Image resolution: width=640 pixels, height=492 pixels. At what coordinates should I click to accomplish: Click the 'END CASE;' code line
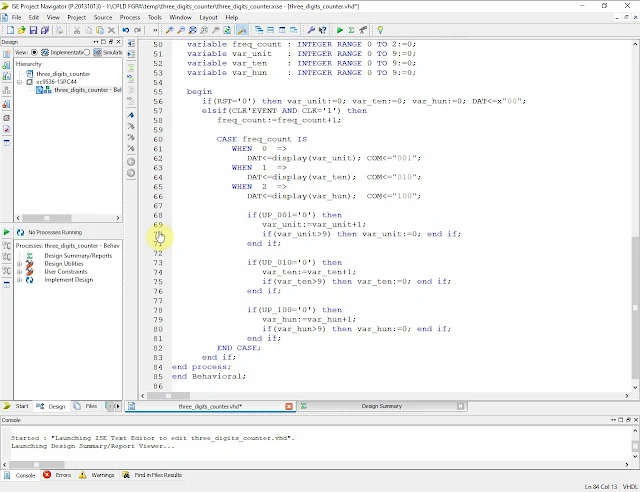pos(239,348)
